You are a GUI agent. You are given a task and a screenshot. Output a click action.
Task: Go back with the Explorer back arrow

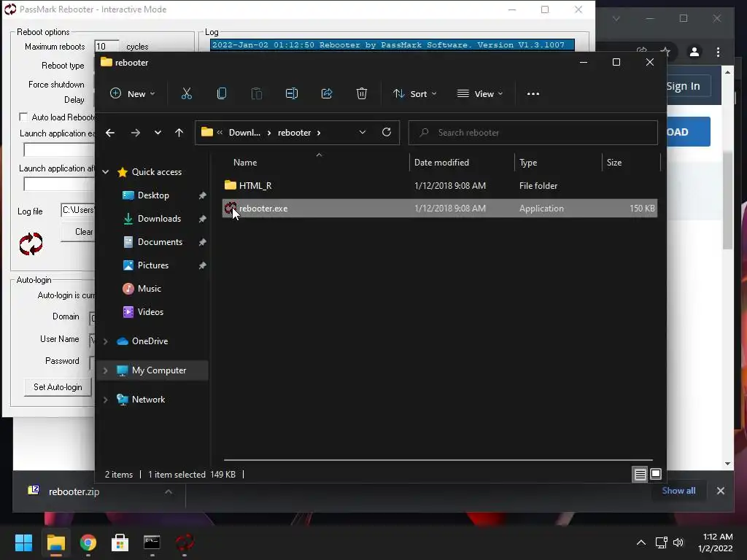(x=110, y=133)
